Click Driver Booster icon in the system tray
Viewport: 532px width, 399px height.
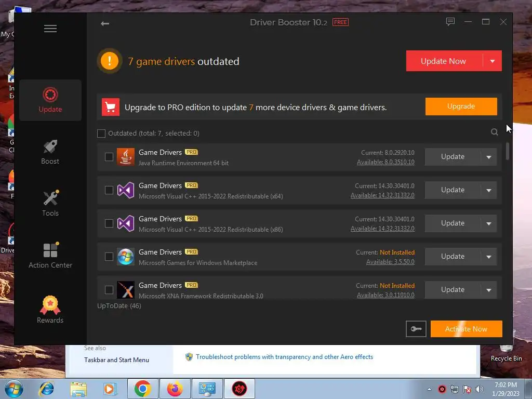click(442, 389)
